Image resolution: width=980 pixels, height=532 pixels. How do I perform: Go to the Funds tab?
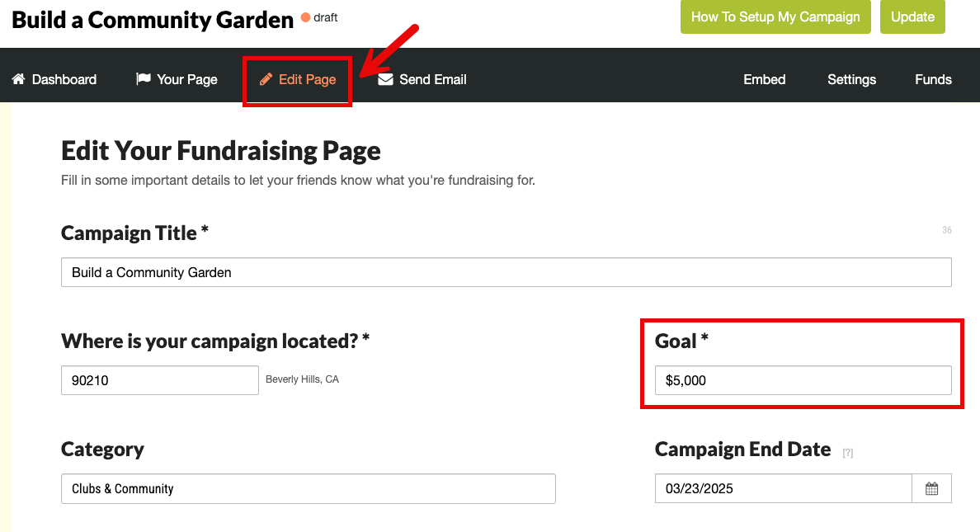tap(933, 79)
